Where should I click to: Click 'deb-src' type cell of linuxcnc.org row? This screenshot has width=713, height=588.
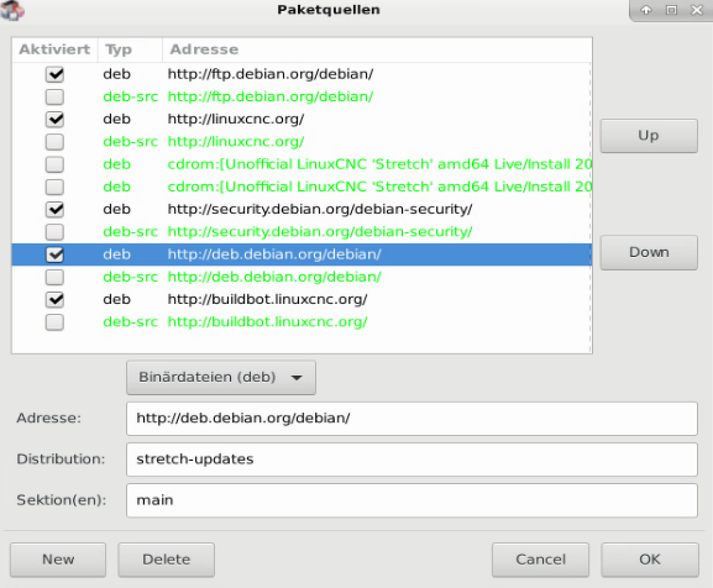[130, 142]
